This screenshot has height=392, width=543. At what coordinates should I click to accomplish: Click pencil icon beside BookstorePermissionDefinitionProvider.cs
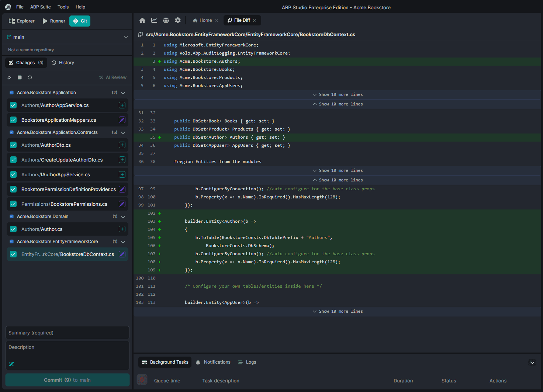pyautogui.click(x=122, y=189)
